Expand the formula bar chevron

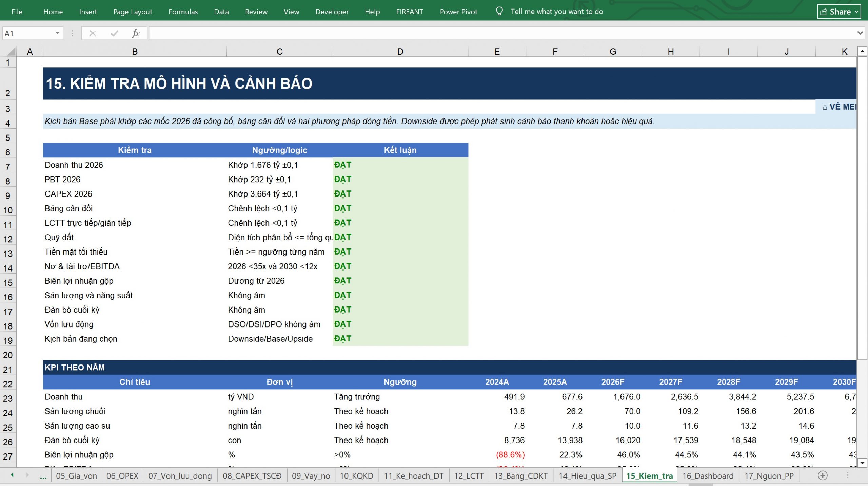click(x=860, y=33)
